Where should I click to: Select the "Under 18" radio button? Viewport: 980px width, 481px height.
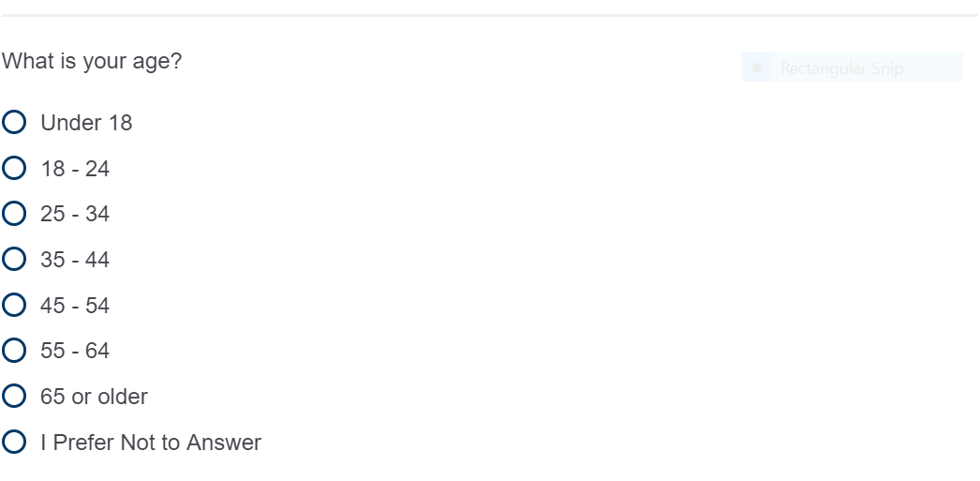14,122
